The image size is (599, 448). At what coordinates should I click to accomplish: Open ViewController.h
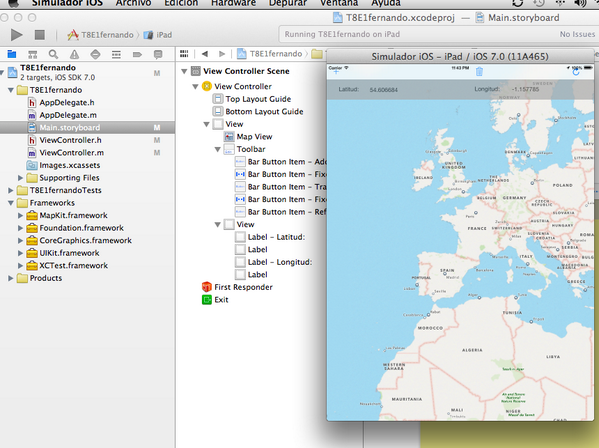(x=70, y=140)
